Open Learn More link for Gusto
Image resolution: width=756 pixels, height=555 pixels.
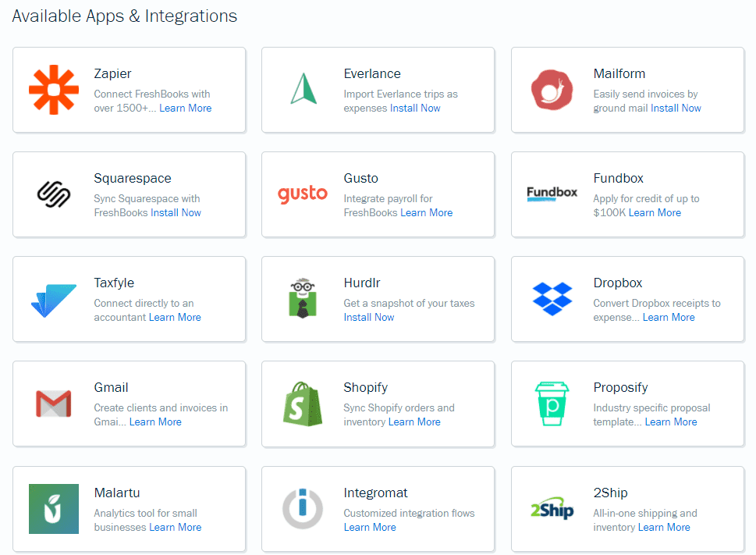click(426, 212)
